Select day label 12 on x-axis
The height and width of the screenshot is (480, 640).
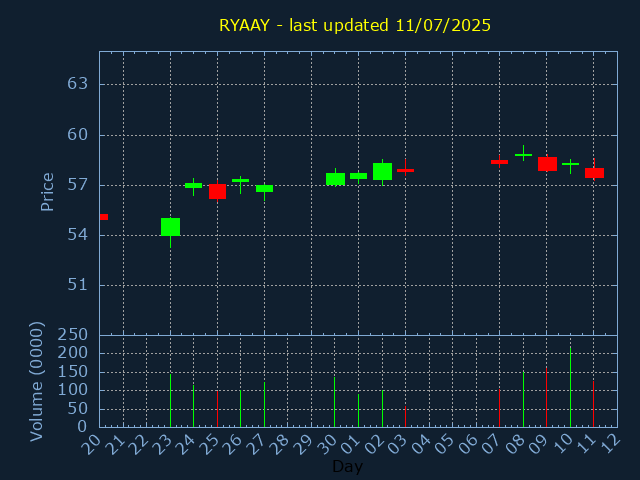(x=608, y=444)
